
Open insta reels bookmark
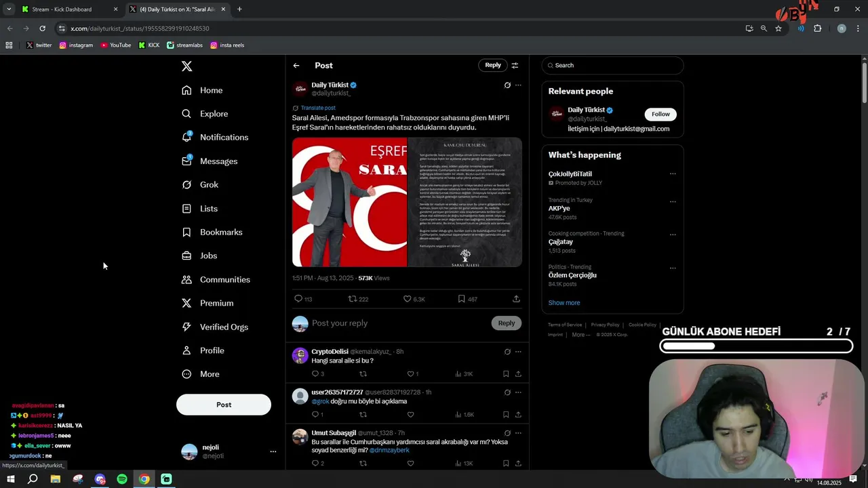[x=227, y=45]
